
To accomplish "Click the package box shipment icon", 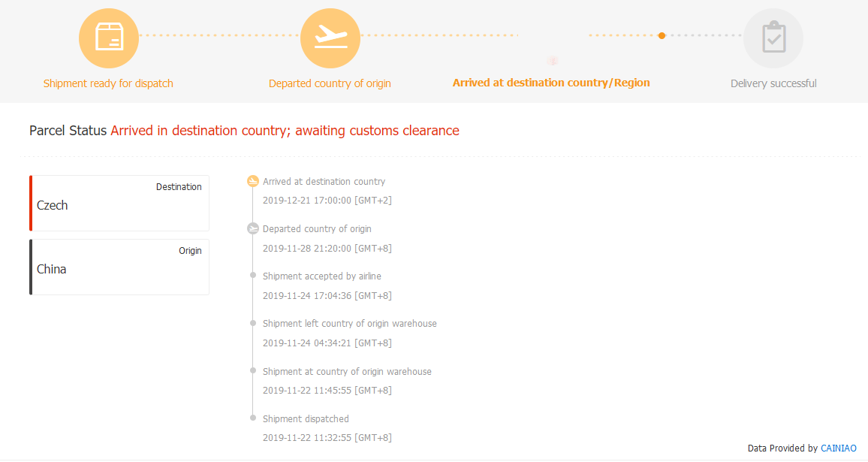I will tap(109, 38).
